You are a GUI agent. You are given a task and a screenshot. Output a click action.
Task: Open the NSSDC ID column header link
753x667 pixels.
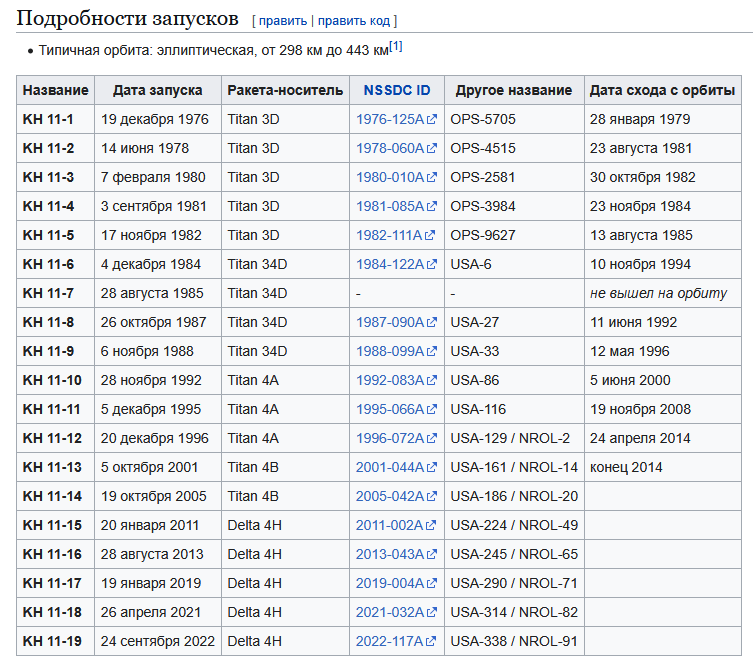[397, 90]
